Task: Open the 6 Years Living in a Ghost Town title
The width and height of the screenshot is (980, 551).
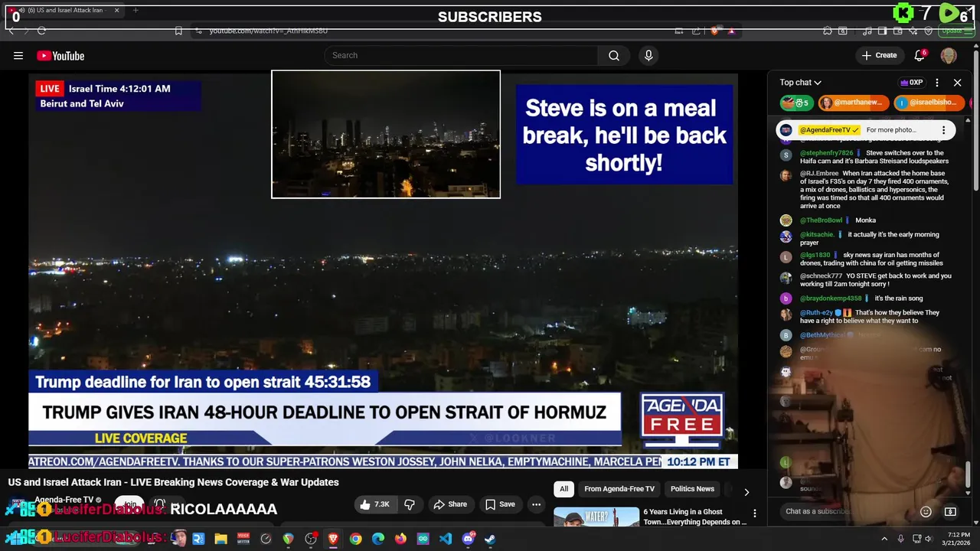Action: [x=695, y=517]
